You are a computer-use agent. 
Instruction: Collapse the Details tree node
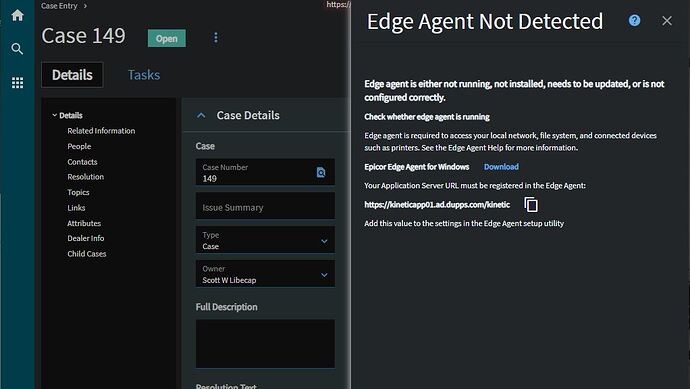coord(55,115)
